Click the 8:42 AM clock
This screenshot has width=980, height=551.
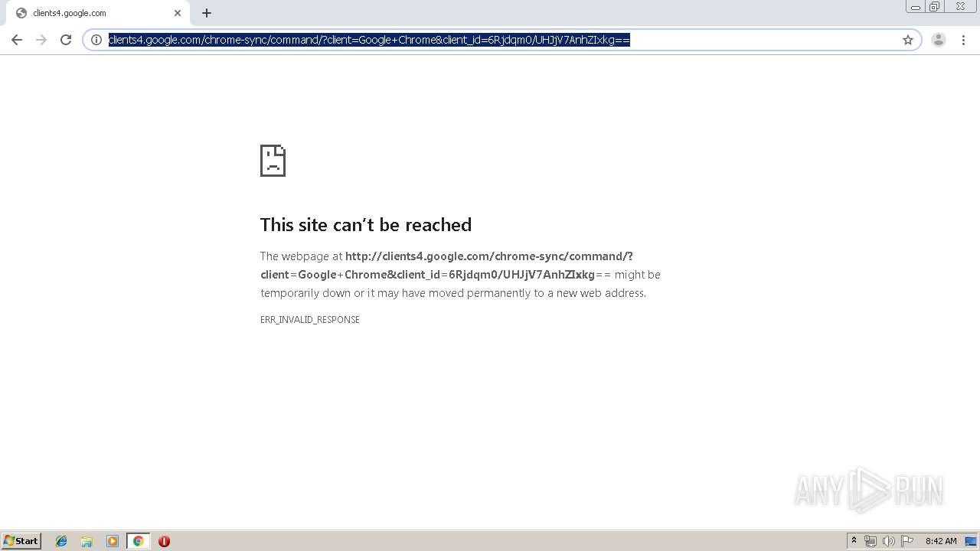(941, 541)
